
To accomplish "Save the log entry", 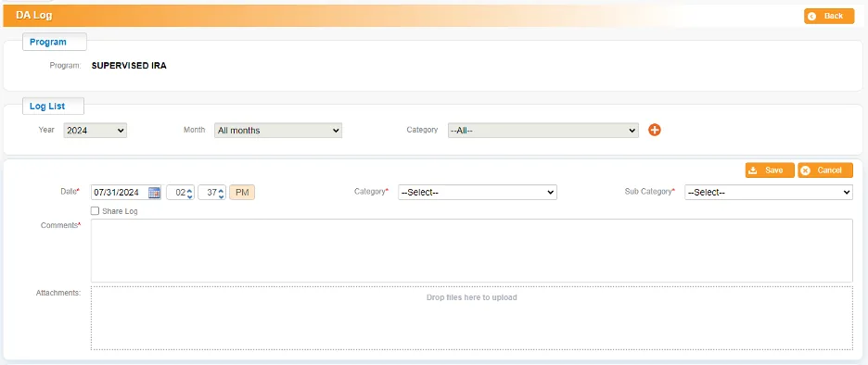I will tap(770, 170).
